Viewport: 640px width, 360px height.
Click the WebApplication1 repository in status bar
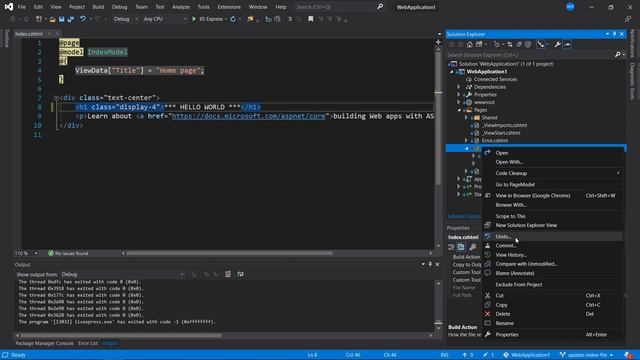[527, 355]
